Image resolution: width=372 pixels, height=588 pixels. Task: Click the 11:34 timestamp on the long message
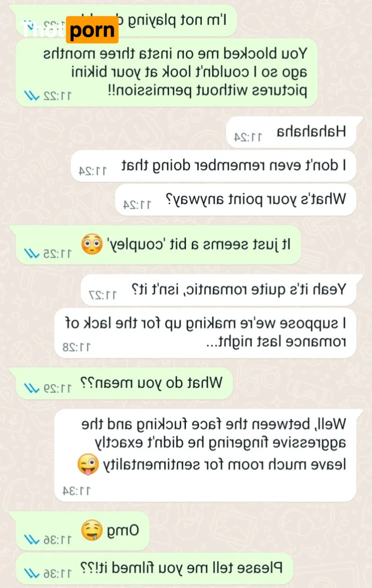[x=76, y=491]
